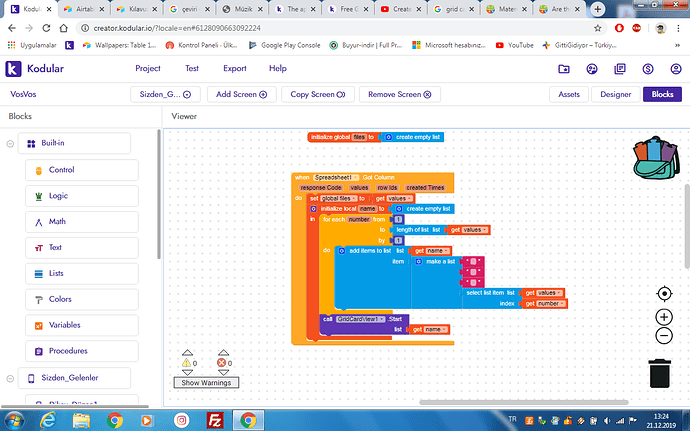Zoom in on the blocks workspace
690x431 pixels.
coord(664,316)
